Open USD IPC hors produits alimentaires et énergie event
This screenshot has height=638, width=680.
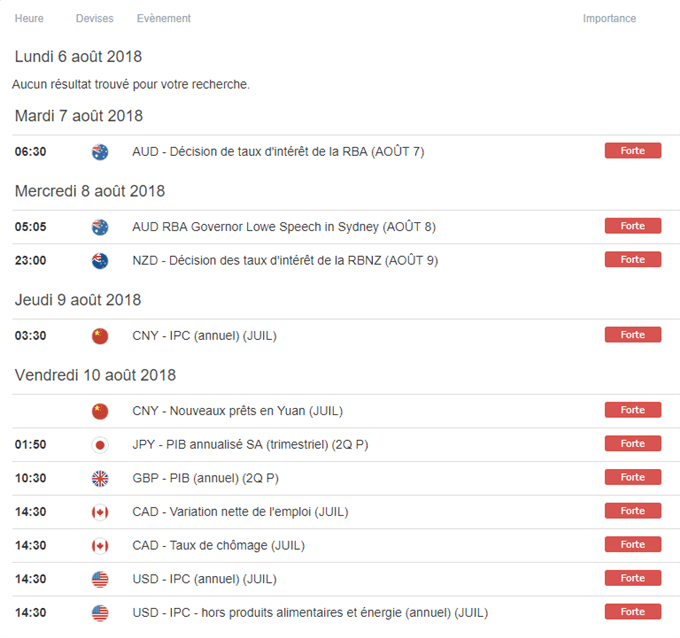[310, 612]
